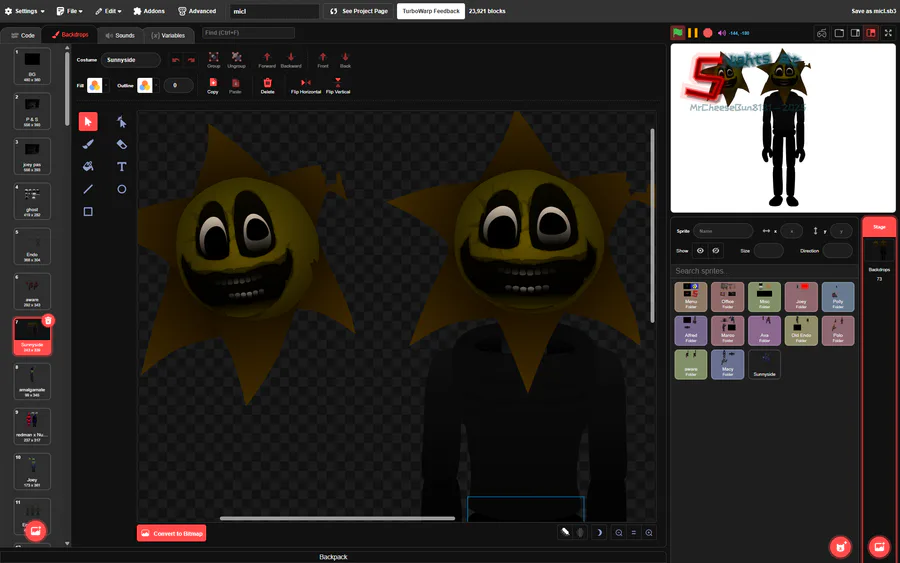This screenshot has width=900, height=563.
Task: Zoom out the paint canvas
Action: coord(619,533)
